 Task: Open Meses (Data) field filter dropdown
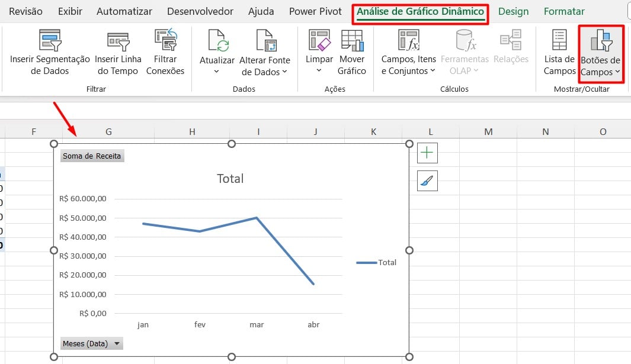tap(117, 343)
